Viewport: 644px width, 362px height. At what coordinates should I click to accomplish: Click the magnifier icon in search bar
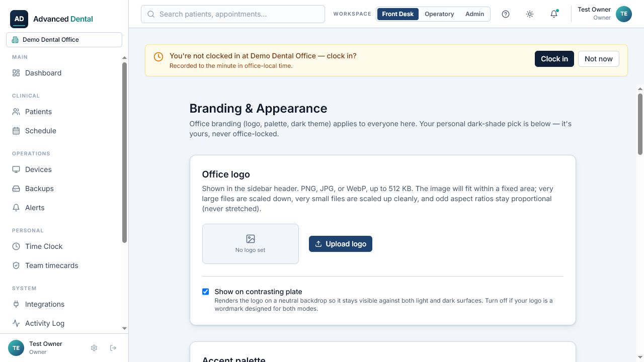click(x=151, y=14)
